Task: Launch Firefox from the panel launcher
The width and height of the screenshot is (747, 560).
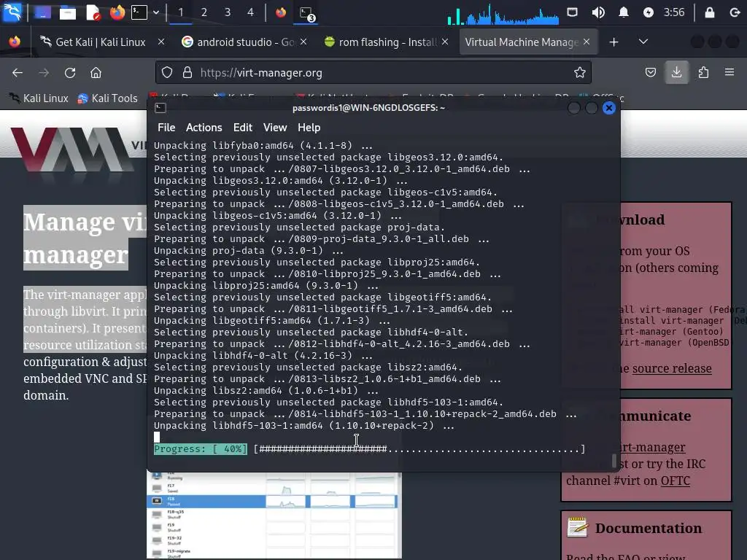Action: 117,12
